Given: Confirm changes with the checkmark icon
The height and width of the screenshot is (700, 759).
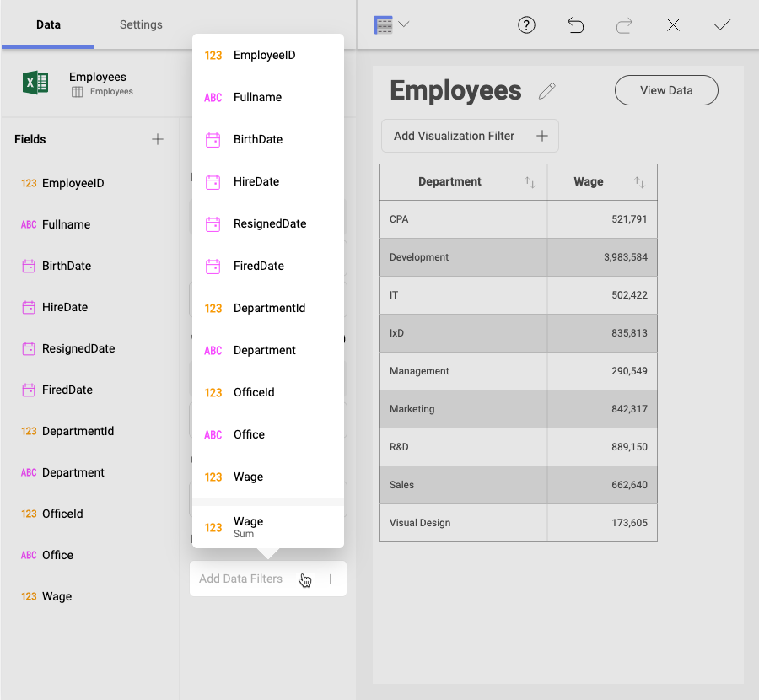Looking at the screenshot, I should tap(722, 25).
